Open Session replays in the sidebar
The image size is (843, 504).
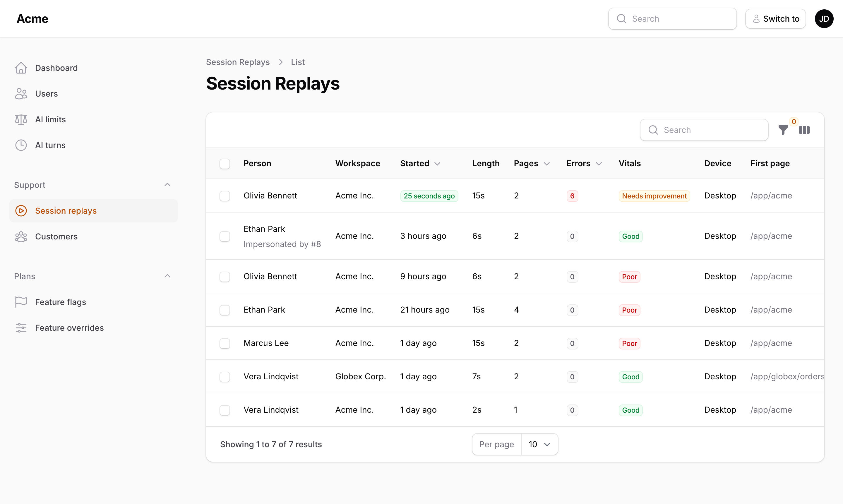pyautogui.click(x=93, y=211)
